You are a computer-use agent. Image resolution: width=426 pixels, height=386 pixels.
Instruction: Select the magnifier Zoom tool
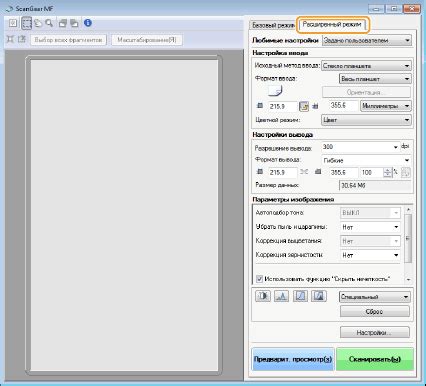click(x=49, y=23)
